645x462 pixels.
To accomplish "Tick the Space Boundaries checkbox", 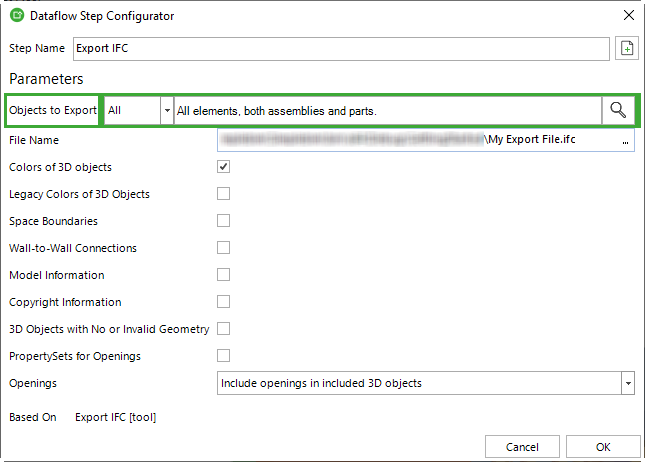I will (223, 221).
